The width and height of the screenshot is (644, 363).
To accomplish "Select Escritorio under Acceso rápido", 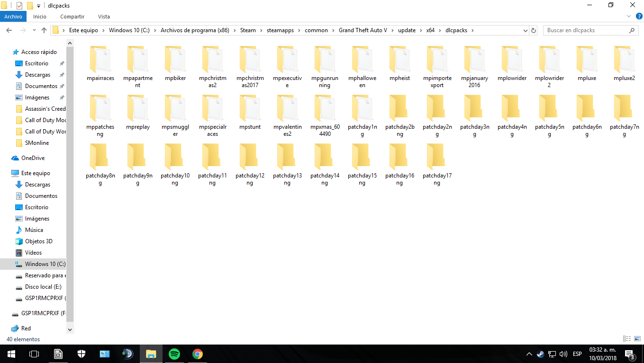I will 36,63.
